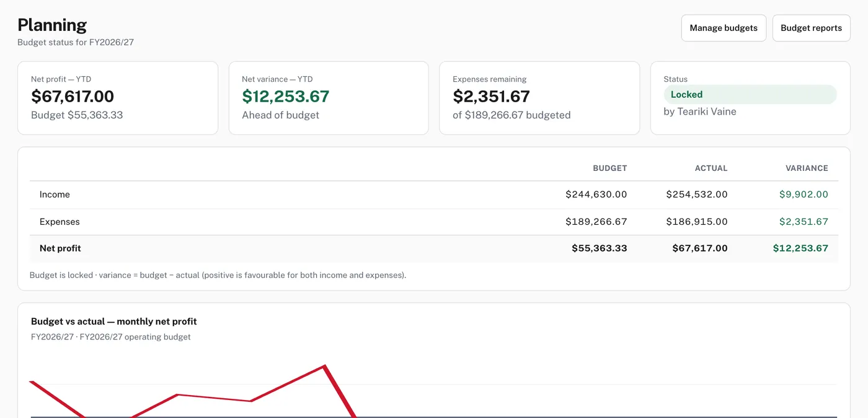Select Expenses budget $189,266.67 in table
Screen dimensions: 868x418
[x=596, y=222]
